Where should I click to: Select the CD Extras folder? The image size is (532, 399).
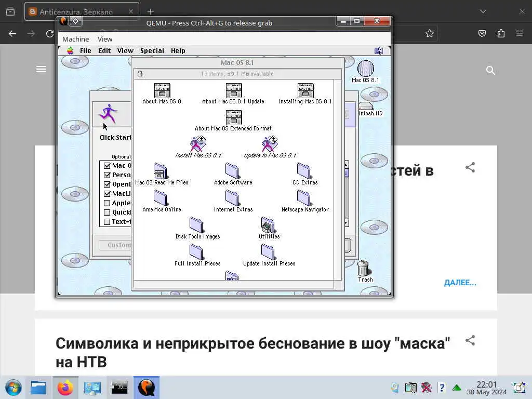click(304, 171)
